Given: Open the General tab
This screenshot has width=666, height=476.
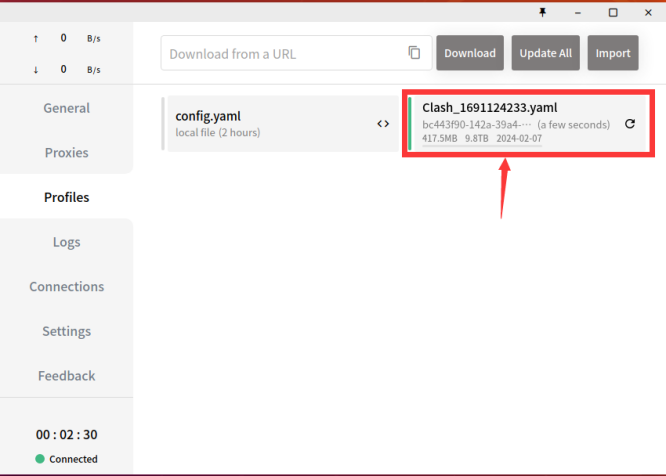Looking at the screenshot, I should [67, 108].
